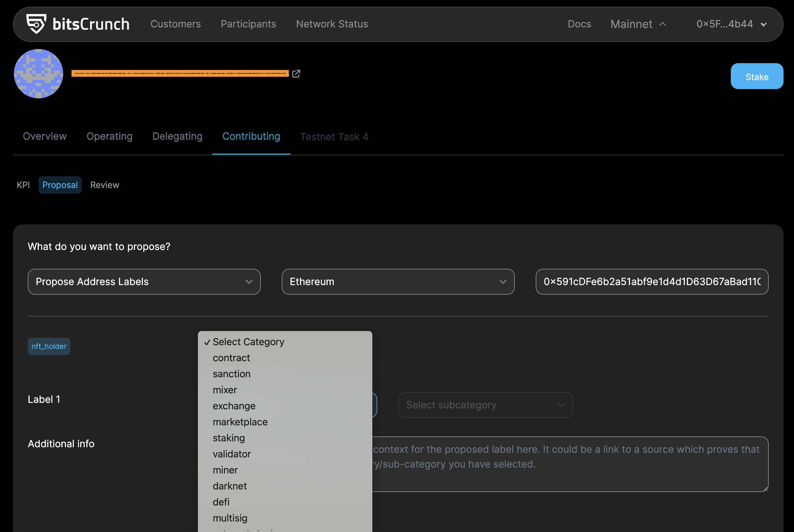Click the Stake button

(757, 76)
